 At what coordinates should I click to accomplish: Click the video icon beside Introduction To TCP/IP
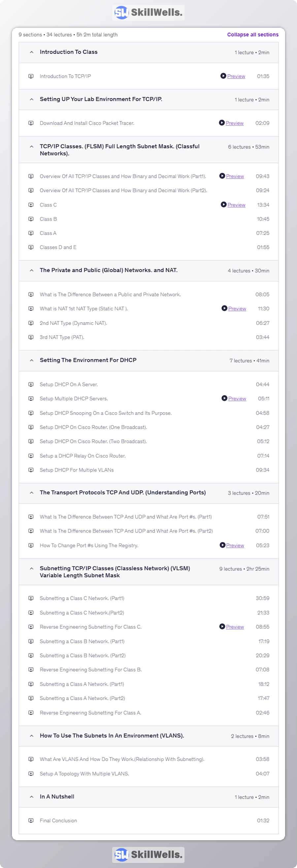(x=31, y=76)
